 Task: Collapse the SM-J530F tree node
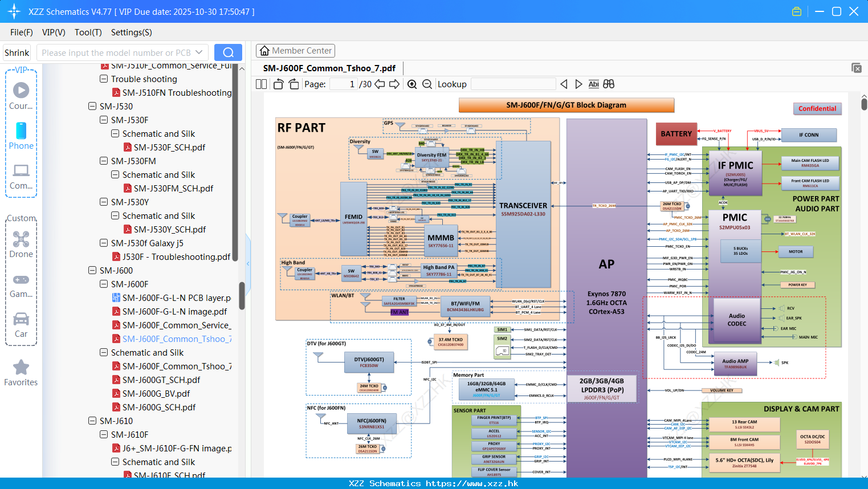point(104,120)
